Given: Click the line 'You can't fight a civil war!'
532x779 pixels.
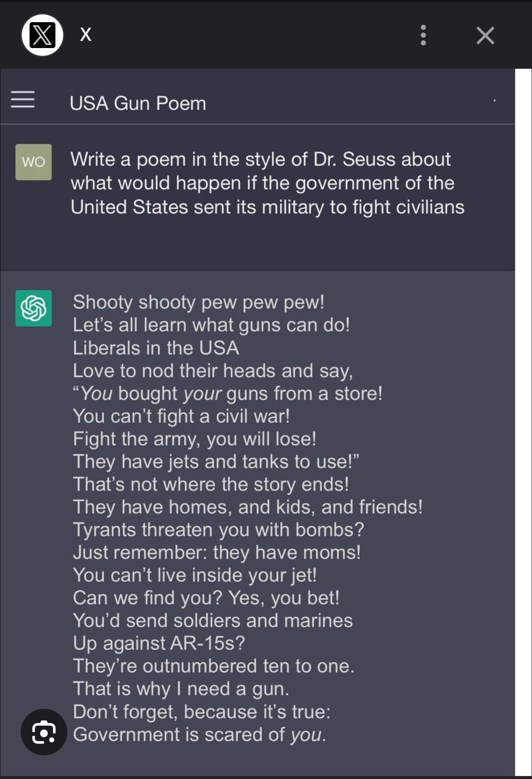Looking at the screenshot, I should coord(181,416).
